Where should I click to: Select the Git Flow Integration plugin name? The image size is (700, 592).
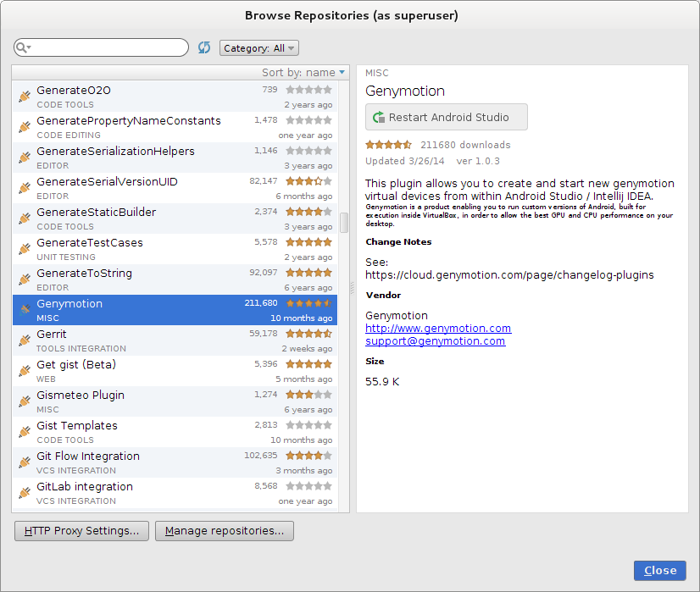88,456
